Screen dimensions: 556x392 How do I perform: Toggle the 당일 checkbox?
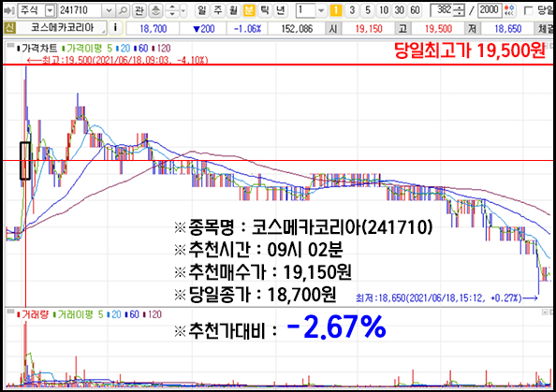click(528, 10)
